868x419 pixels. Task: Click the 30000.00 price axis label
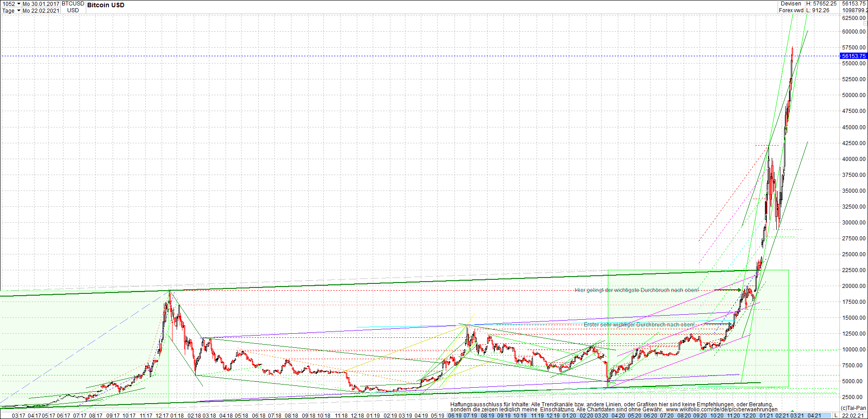(x=854, y=223)
